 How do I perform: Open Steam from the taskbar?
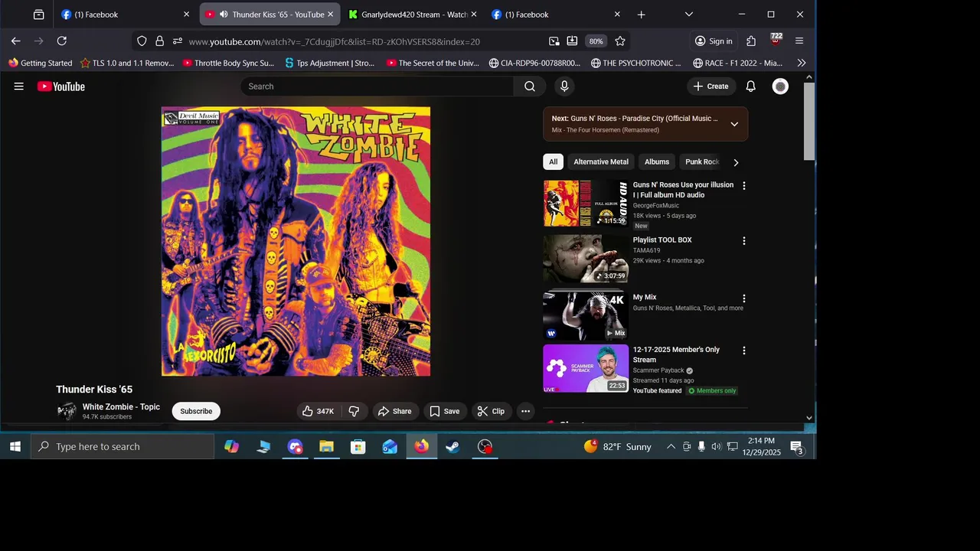click(453, 447)
